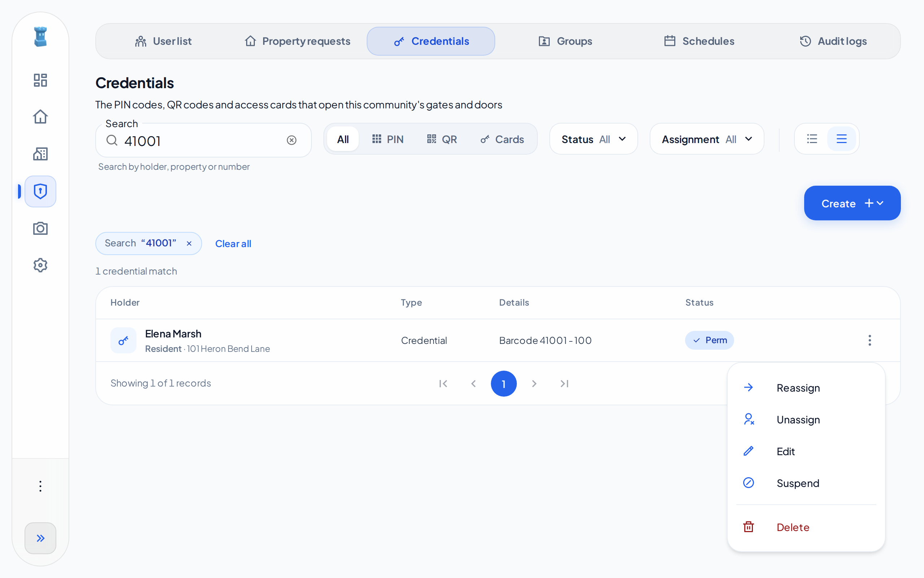Go to previous page chevron
Viewport: 924px width, 578px height.
click(474, 383)
